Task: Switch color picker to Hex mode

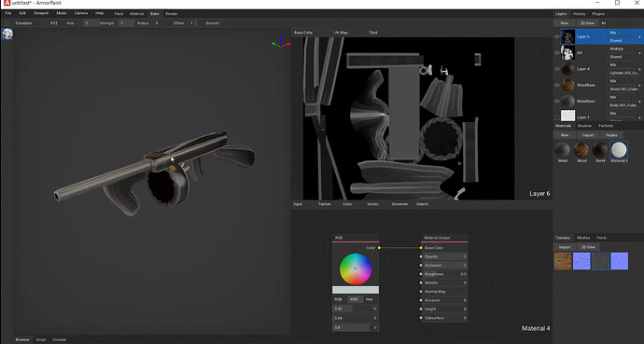Action: point(370,299)
